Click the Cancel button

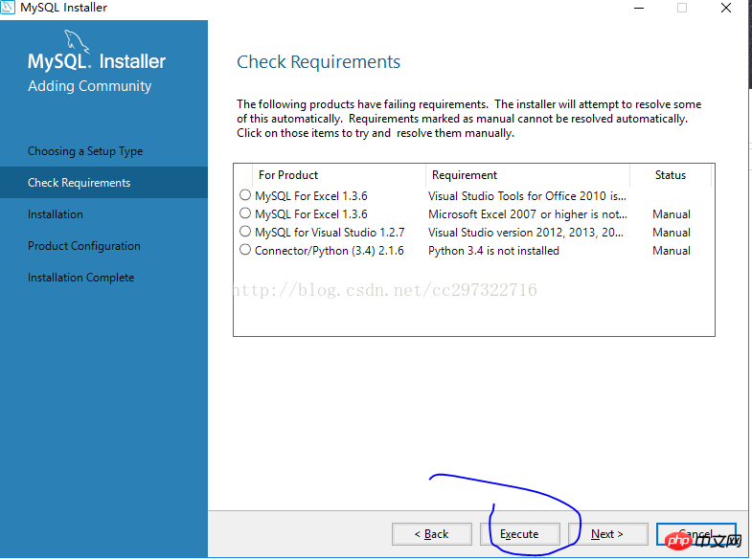click(695, 533)
